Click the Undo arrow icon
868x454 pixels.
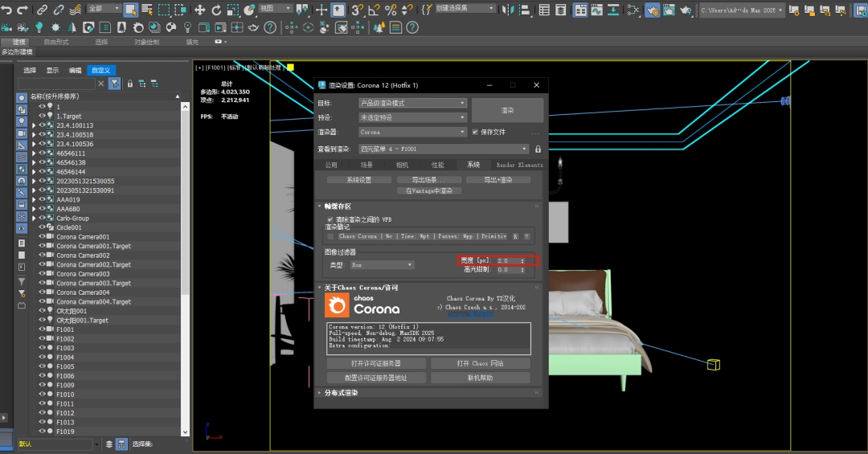click(6, 10)
